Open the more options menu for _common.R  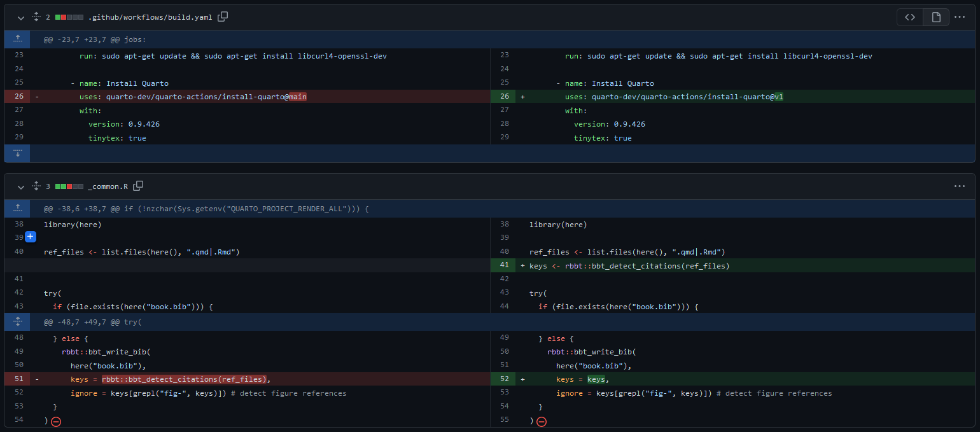point(960,186)
